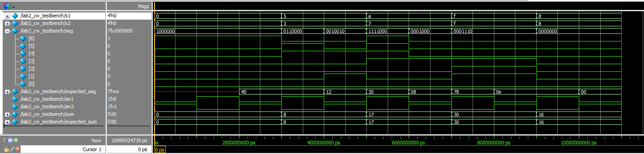
Task: Expand the /lab2_cw_testbench/s1 bus
Action: click(x=7, y=16)
